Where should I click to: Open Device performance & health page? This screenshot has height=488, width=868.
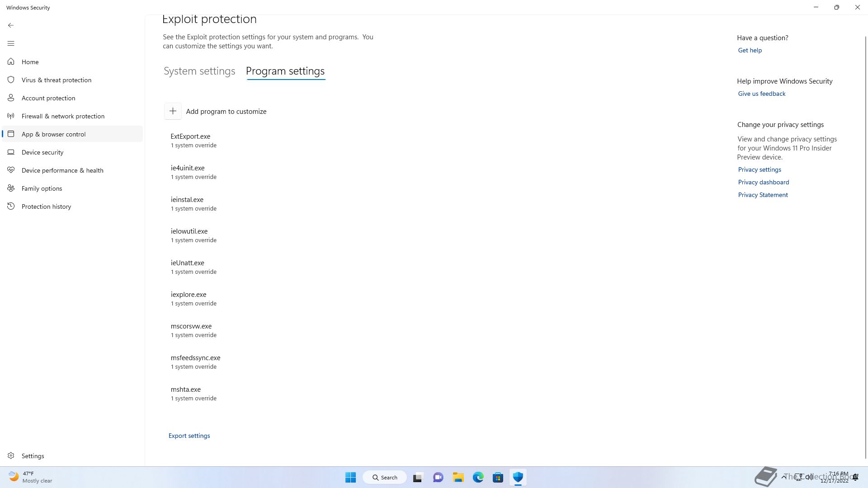(72, 170)
